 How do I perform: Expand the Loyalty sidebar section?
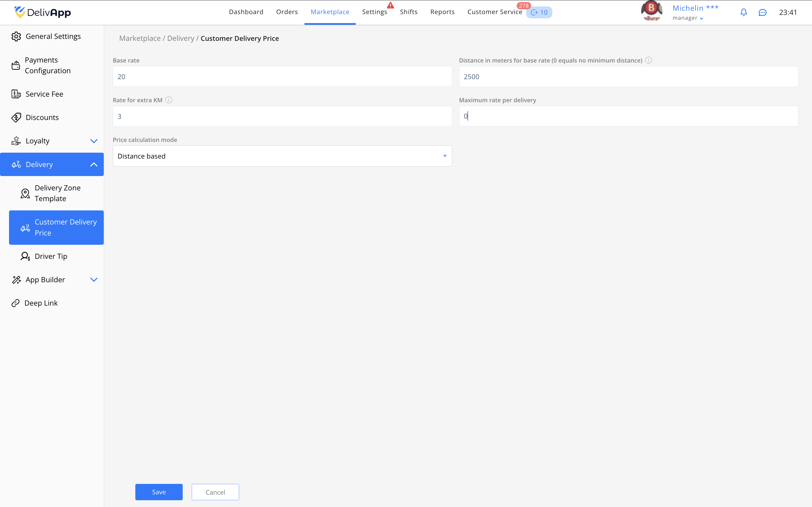[94, 141]
